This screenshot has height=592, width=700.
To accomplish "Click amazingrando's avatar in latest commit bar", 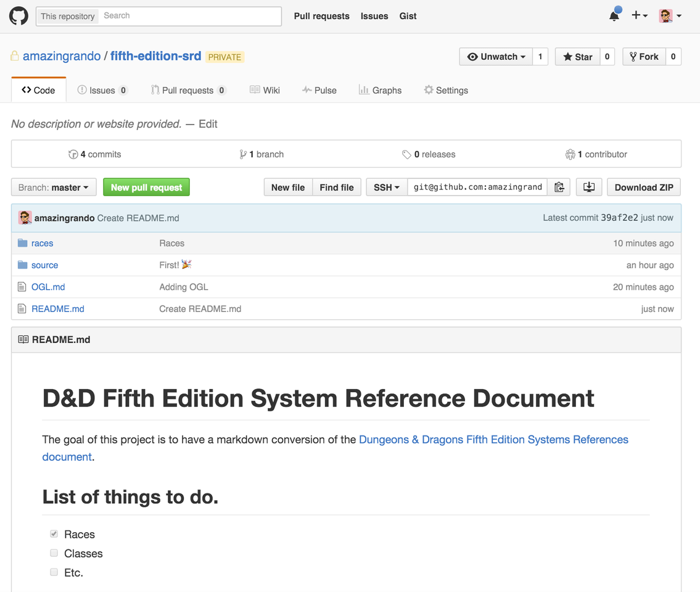I will click(x=25, y=218).
